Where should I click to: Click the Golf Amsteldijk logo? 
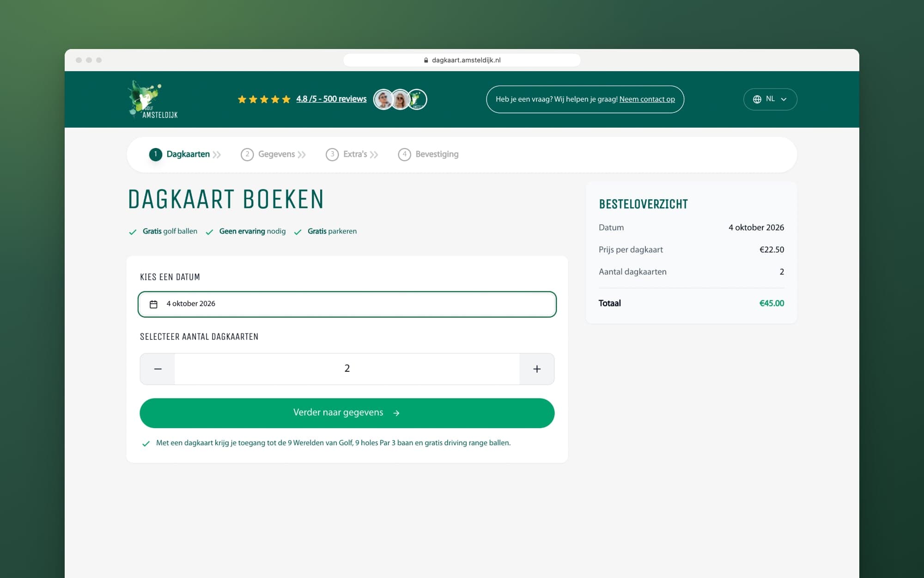pyautogui.click(x=153, y=99)
